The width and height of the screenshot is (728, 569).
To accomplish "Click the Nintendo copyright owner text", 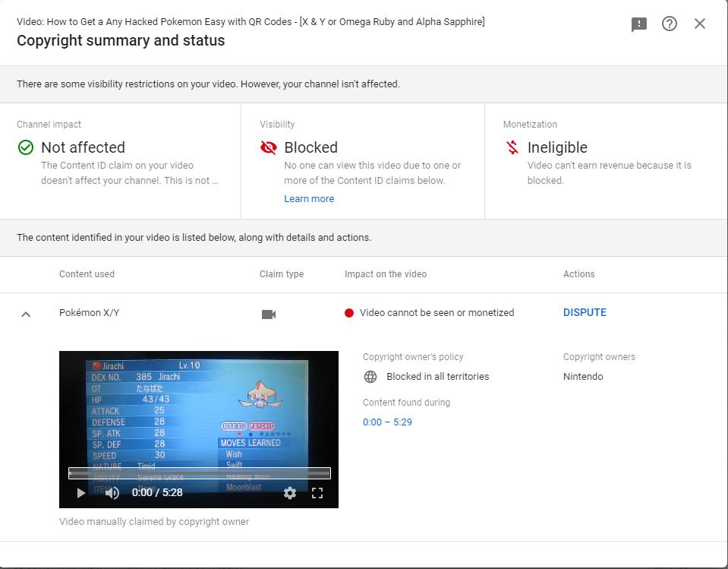I will click(583, 377).
